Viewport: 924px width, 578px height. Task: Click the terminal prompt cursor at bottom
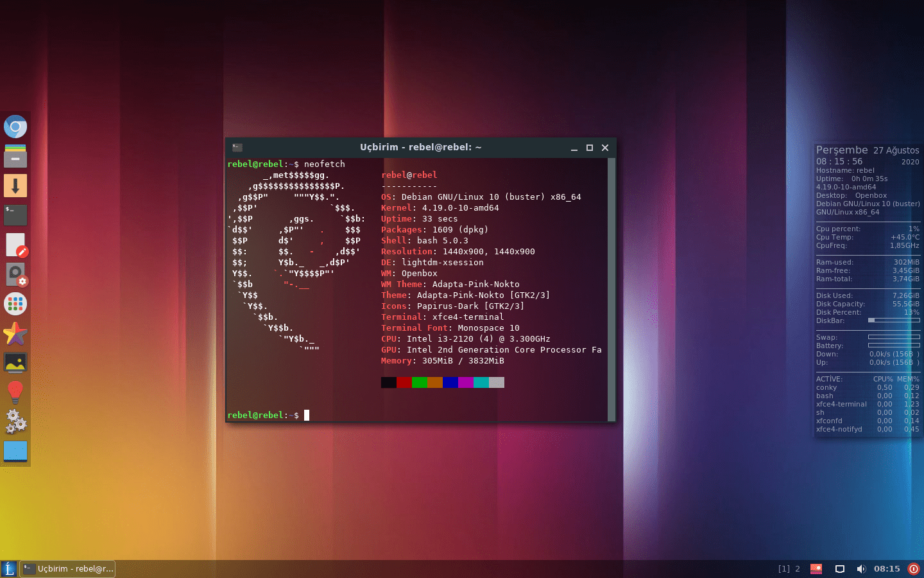pyautogui.click(x=307, y=416)
